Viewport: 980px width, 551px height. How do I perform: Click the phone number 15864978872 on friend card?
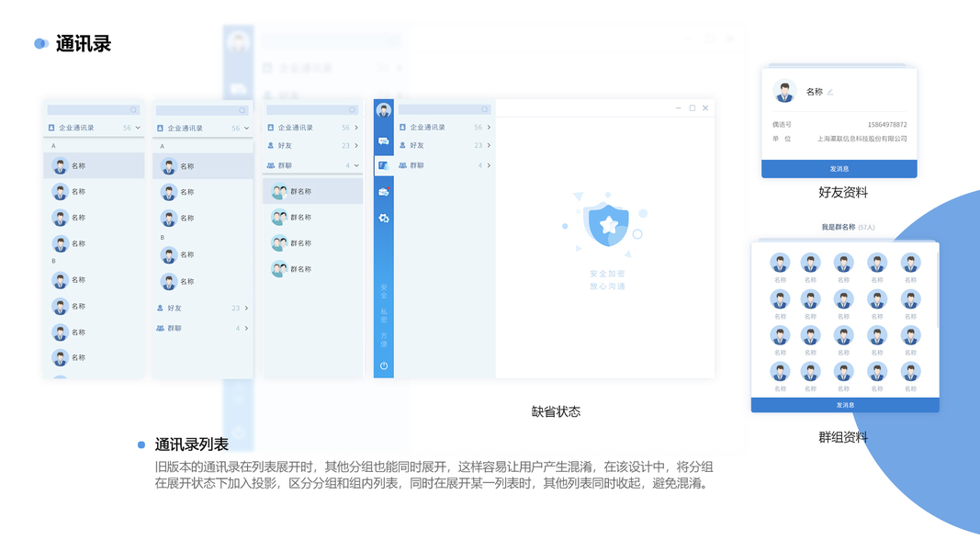coord(887,125)
